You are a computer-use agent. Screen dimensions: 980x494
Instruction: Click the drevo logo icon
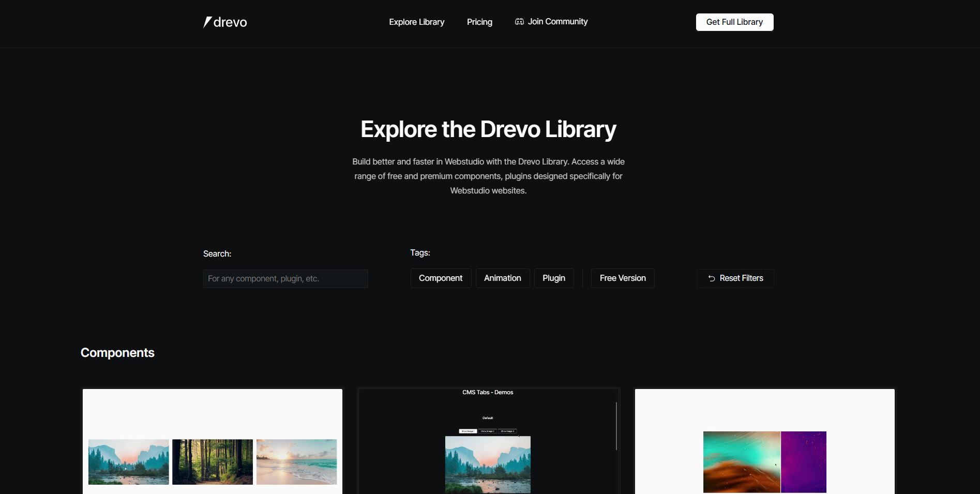207,21
